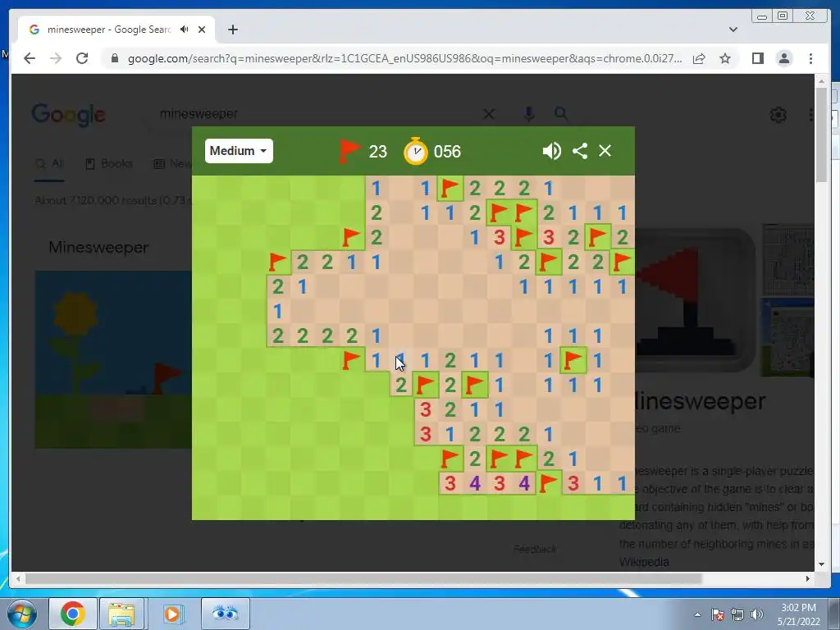Mute the Minesweeper game sound
The width and height of the screenshot is (840, 630).
[x=551, y=151]
